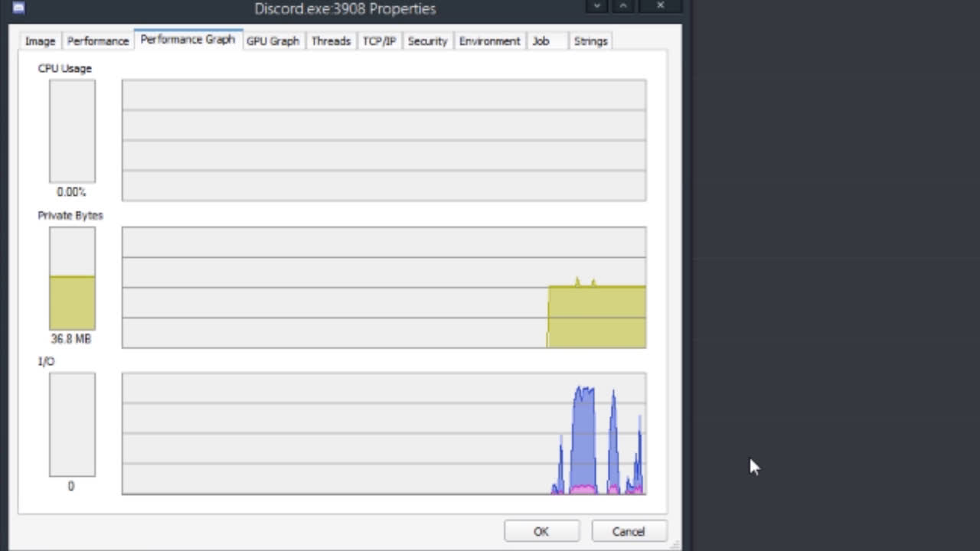Click the Discord.exe:3908 Properties title
The image size is (980, 551).
click(x=345, y=9)
